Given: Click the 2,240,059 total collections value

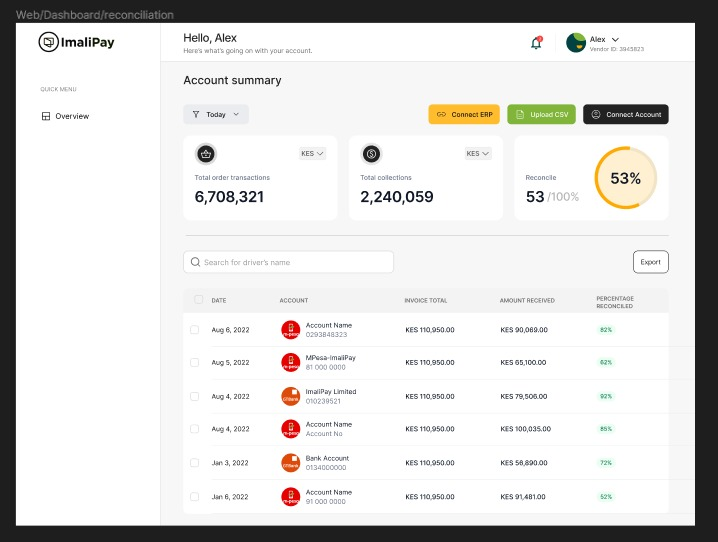Looking at the screenshot, I should pos(397,197).
